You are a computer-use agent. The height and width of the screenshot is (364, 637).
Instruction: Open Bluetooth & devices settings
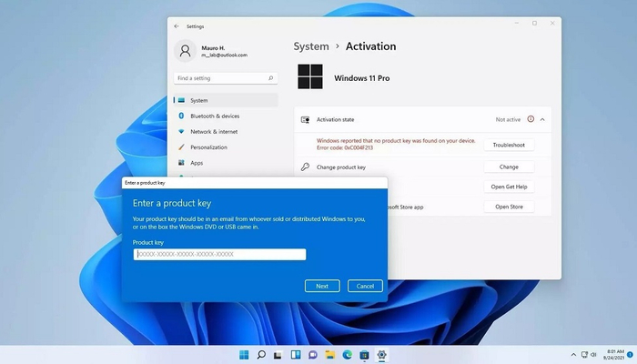(x=215, y=116)
